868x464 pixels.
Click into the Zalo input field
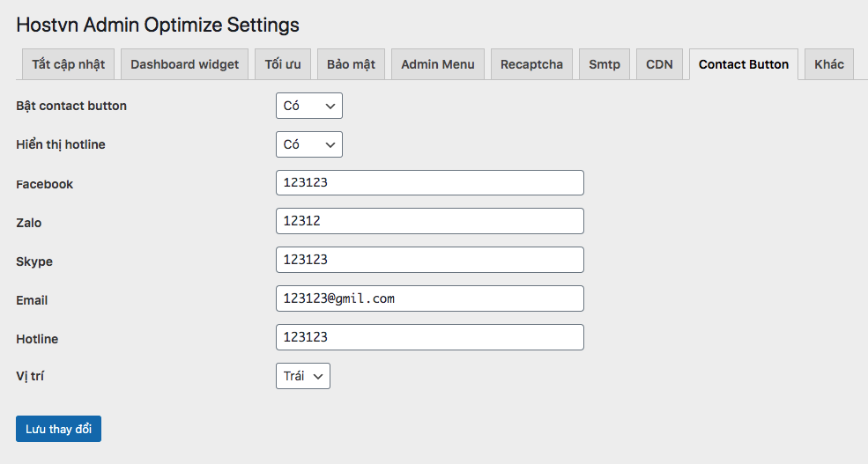(429, 221)
